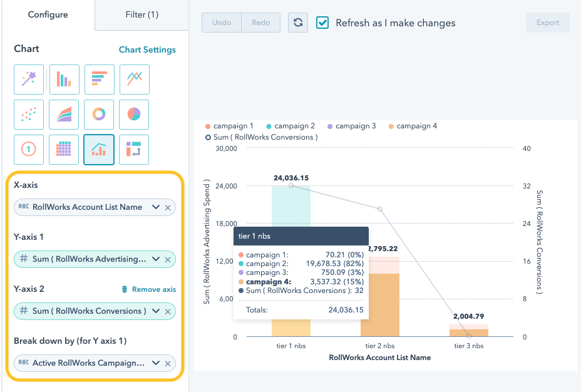Pick the scatter plot chart type

tap(29, 115)
